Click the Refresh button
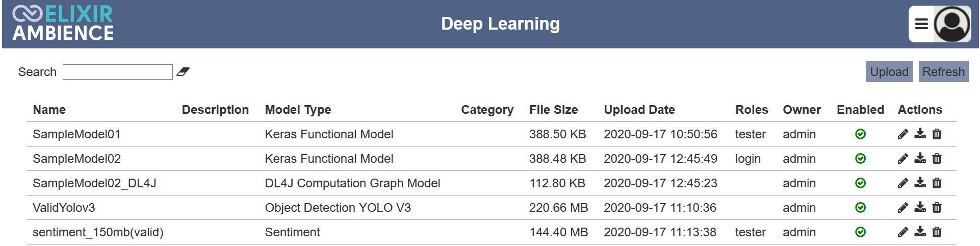980x246 pixels. point(943,71)
